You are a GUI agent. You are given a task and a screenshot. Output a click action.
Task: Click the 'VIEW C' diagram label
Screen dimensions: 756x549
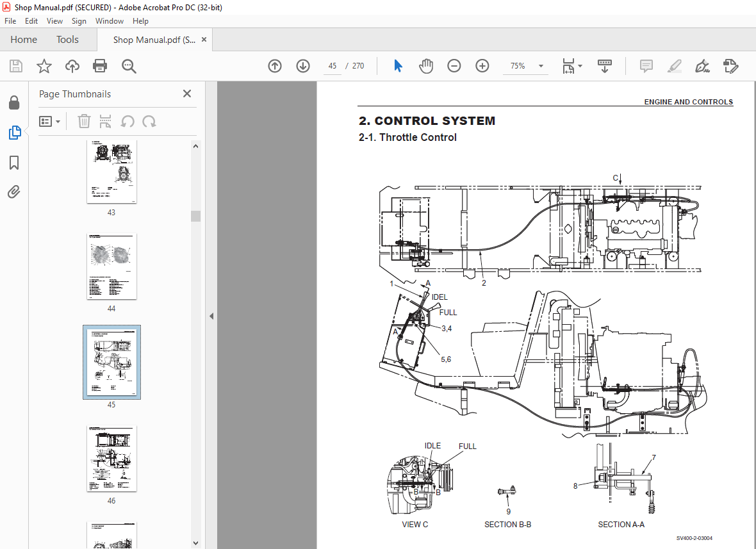click(x=415, y=525)
